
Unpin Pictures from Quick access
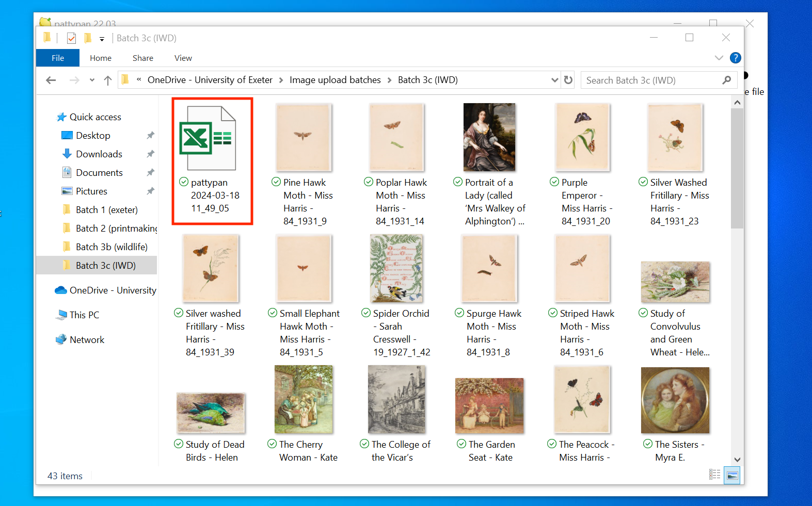pyautogui.click(x=150, y=191)
